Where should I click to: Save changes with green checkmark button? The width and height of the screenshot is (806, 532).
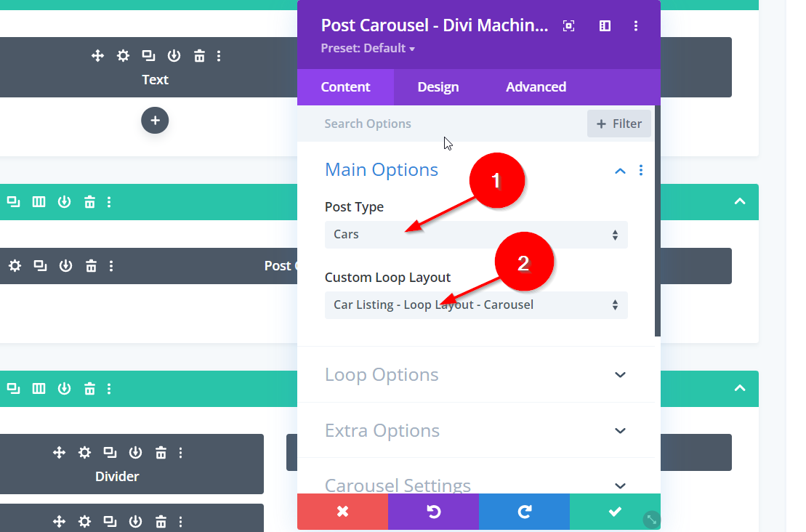pos(615,512)
